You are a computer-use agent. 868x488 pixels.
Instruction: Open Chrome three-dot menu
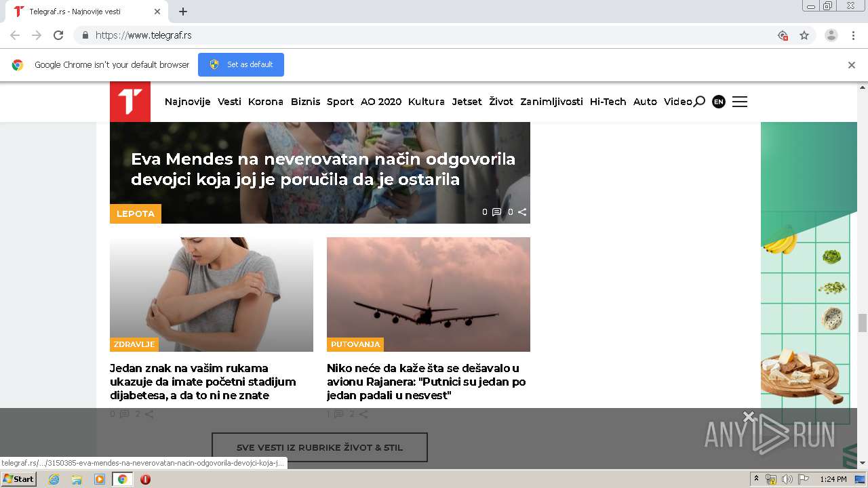[854, 35]
